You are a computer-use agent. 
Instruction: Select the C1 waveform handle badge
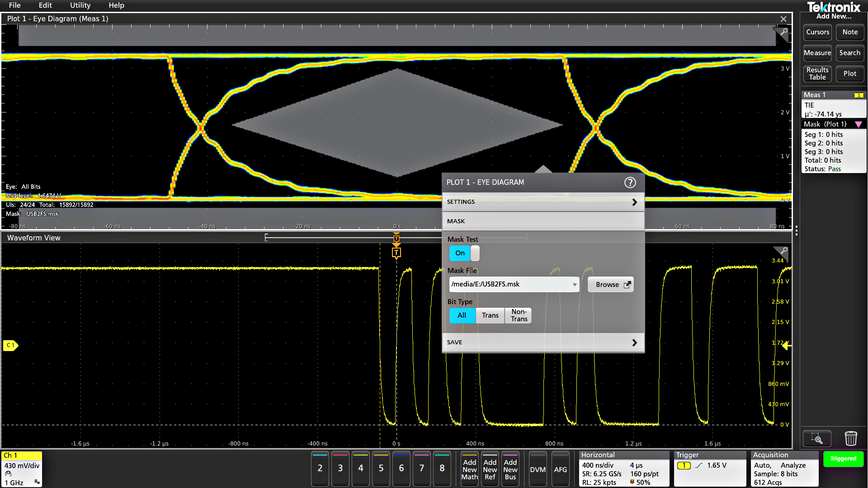(11, 346)
